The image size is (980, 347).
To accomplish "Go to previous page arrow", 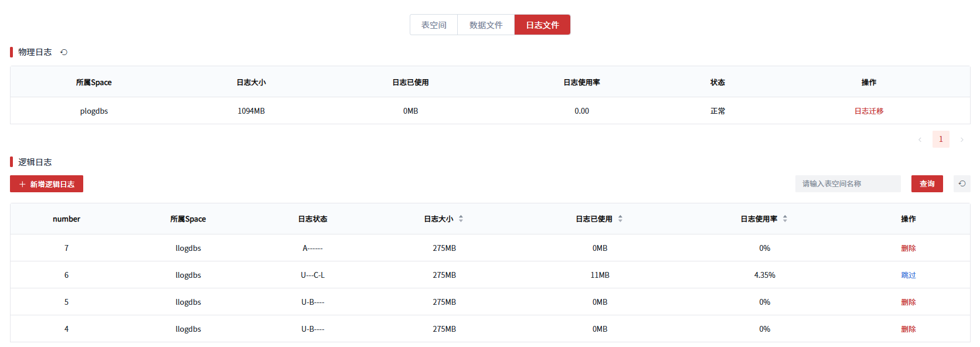I will 920,140.
